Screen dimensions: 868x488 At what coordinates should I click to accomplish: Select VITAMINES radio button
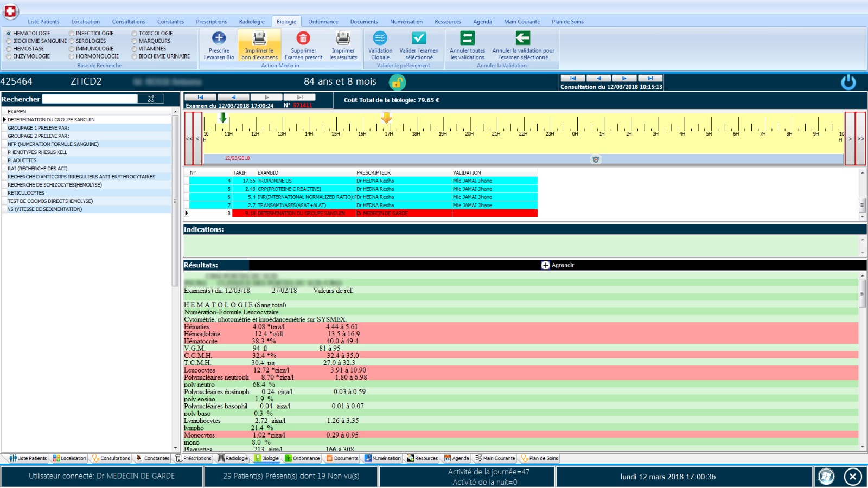pos(135,49)
